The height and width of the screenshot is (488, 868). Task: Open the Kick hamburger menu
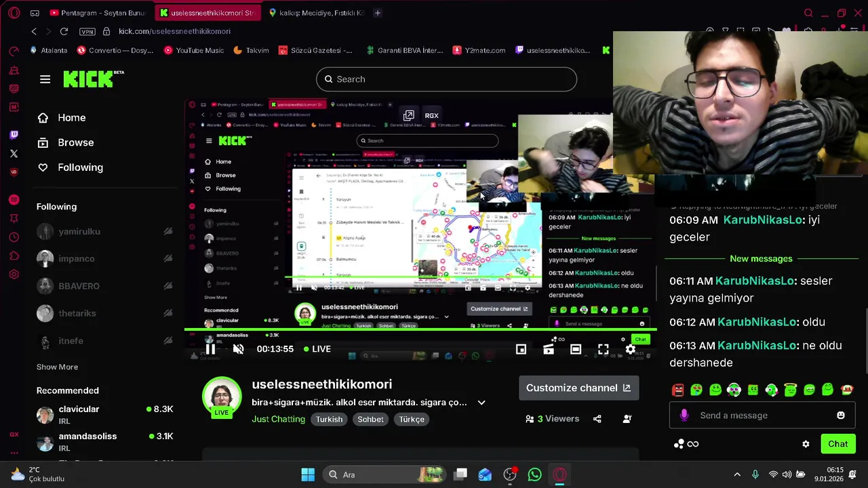tap(45, 79)
